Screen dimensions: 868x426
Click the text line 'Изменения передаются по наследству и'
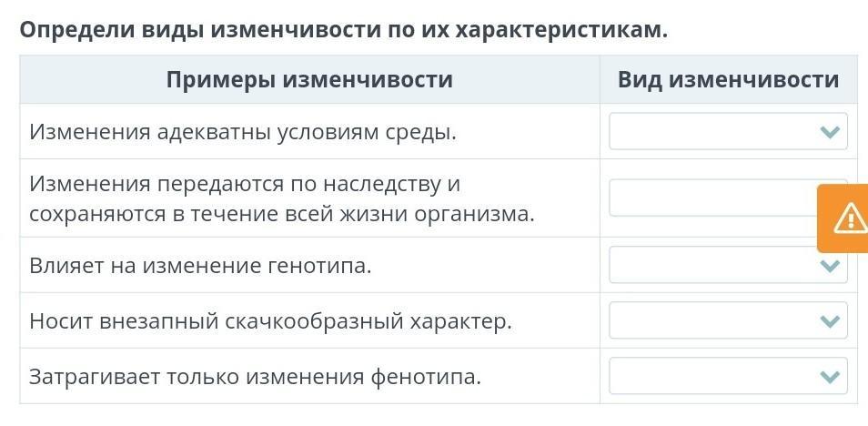245,184
